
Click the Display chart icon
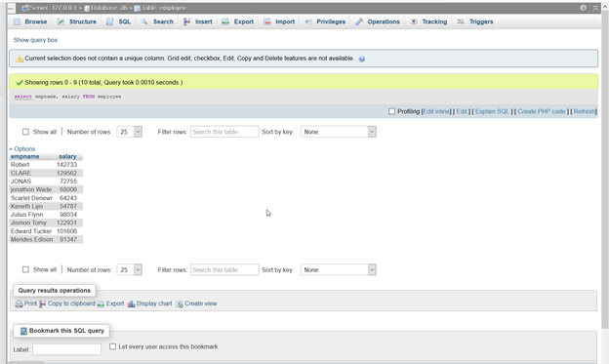132,303
